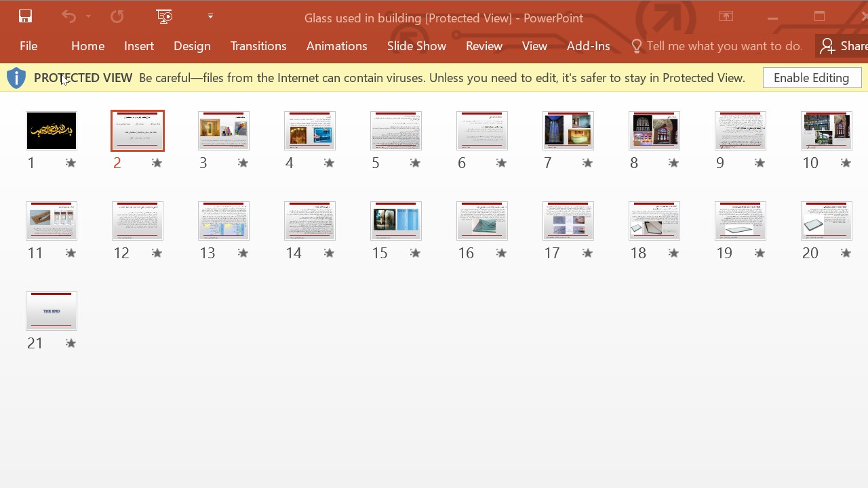Select slide 15 thumbnail
This screenshot has height=488, width=868.
(396, 221)
